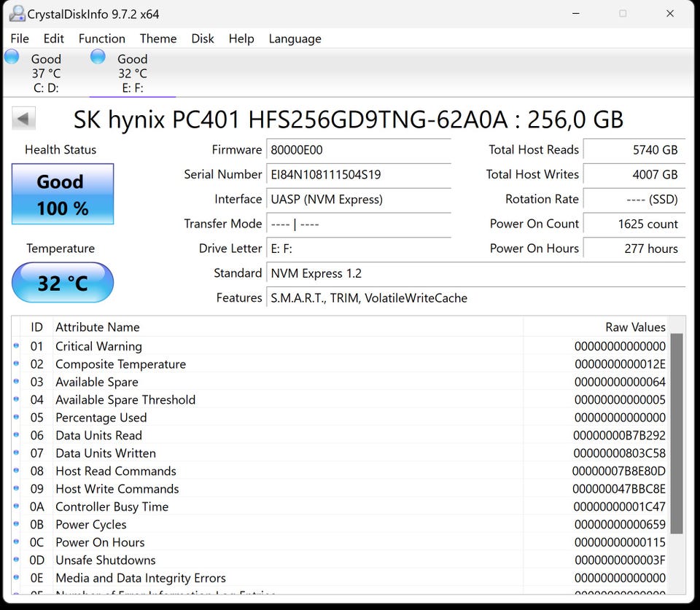700x610 pixels.
Task: Click the previous disk arrow button
Action: click(24, 119)
